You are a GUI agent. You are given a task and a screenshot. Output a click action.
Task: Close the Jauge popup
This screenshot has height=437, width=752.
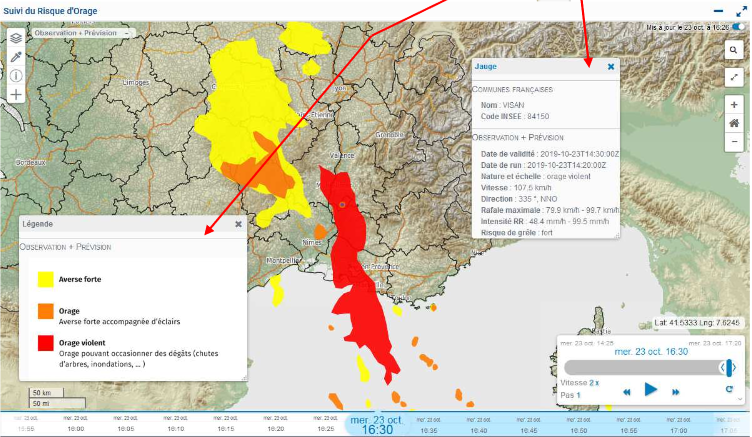tap(611, 66)
